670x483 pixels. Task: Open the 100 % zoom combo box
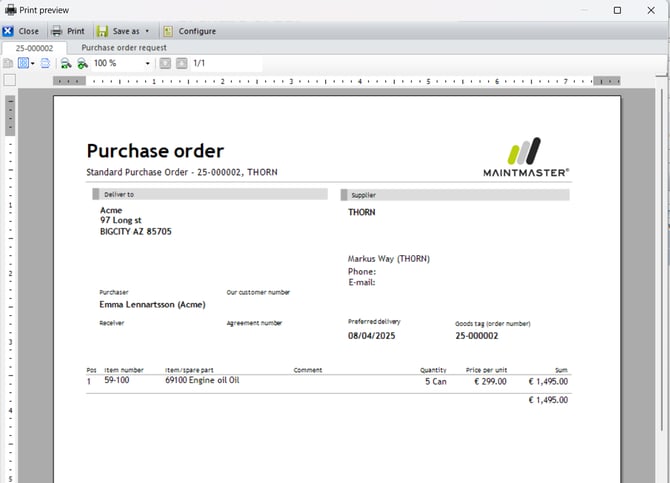(123, 63)
